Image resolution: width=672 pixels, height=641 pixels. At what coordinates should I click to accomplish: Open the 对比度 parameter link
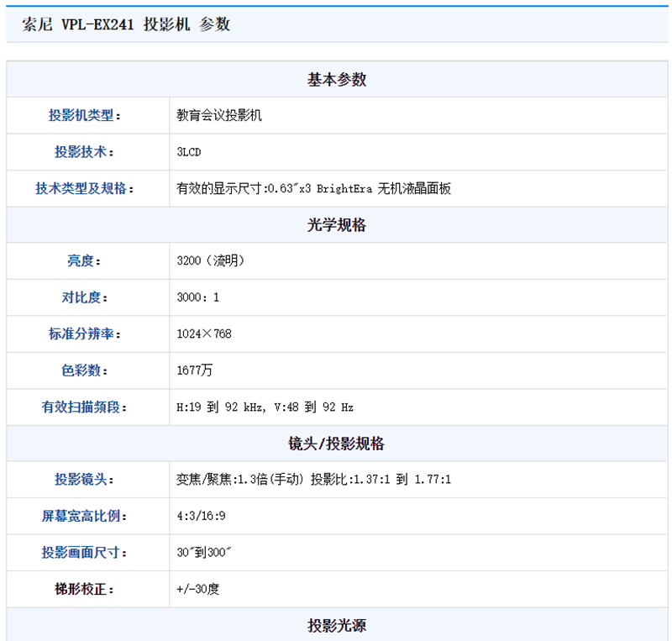tap(84, 297)
